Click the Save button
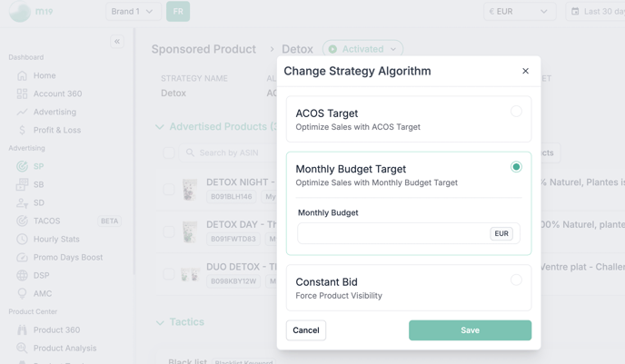The width and height of the screenshot is (625, 364). click(x=470, y=330)
